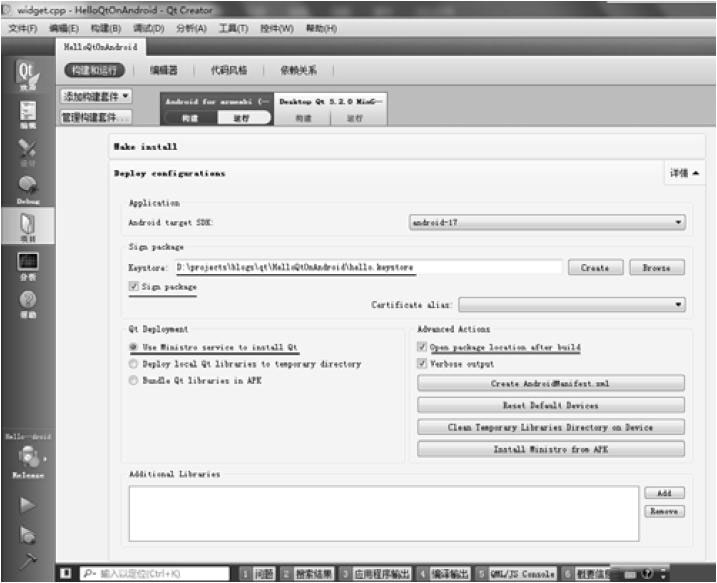This screenshot has height=583, width=717.
Task: Open the Help mode icon
Action: pos(27,304)
